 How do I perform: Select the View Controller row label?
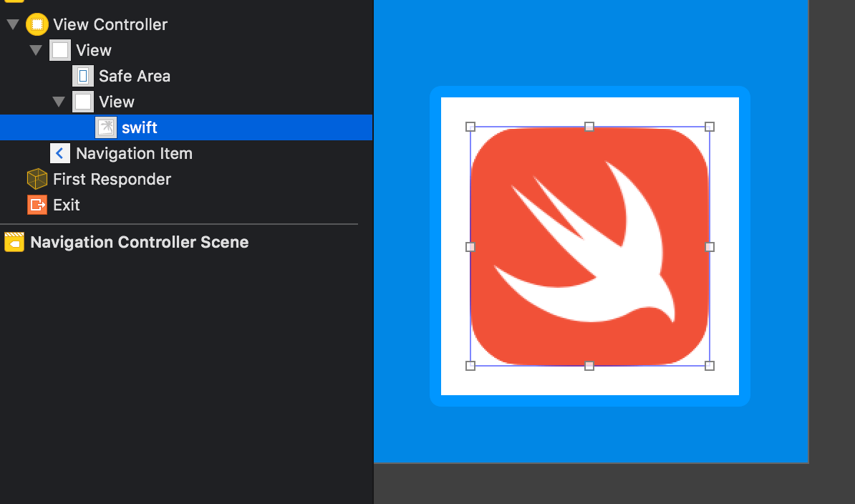coord(110,24)
